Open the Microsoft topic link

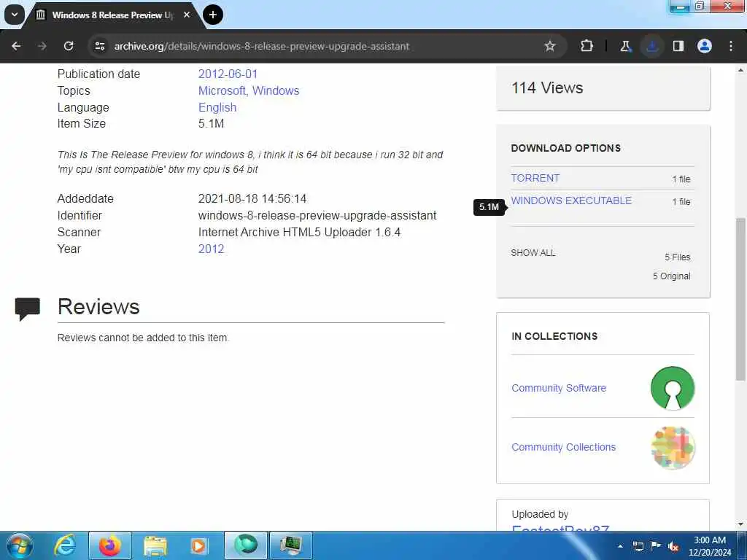coord(222,91)
